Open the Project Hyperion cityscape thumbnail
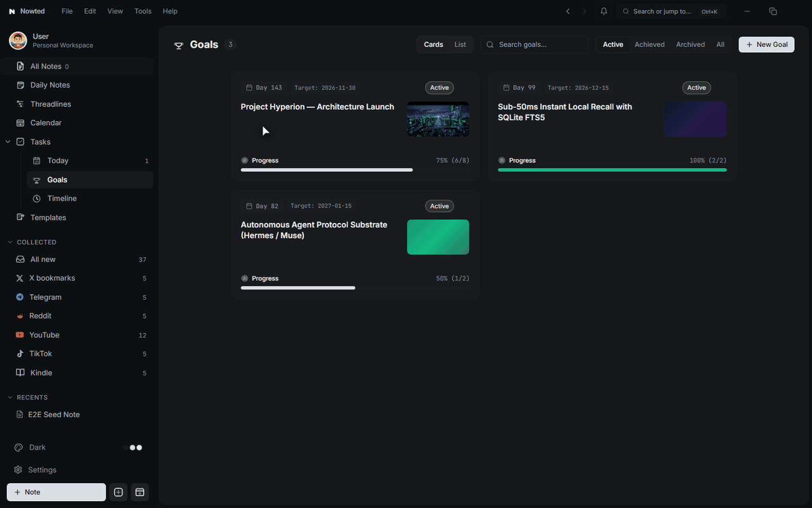 click(x=438, y=119)
